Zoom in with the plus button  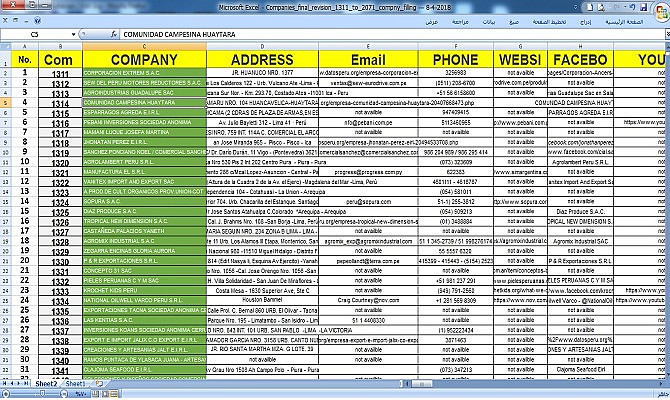6,394
